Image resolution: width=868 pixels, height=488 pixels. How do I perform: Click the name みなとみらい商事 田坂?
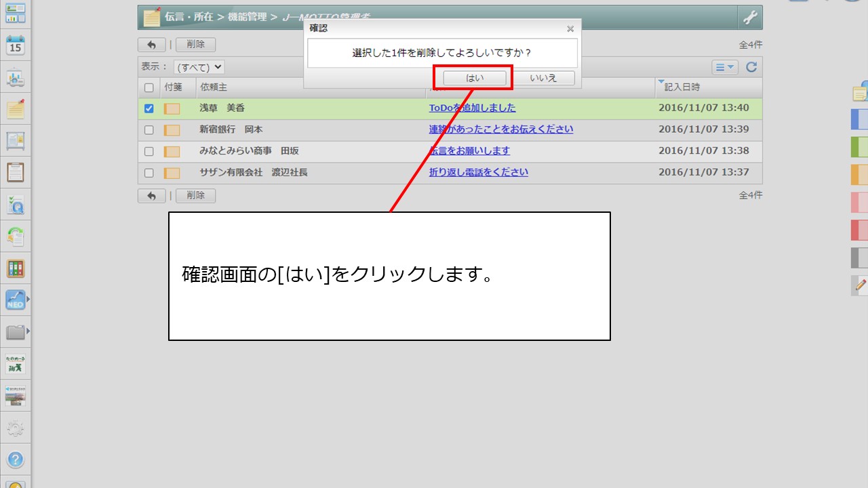click(x=249, y=150)
